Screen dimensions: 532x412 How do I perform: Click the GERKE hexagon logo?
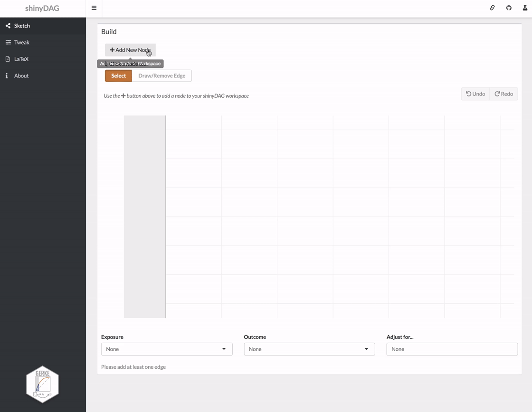tap(42, 384)
